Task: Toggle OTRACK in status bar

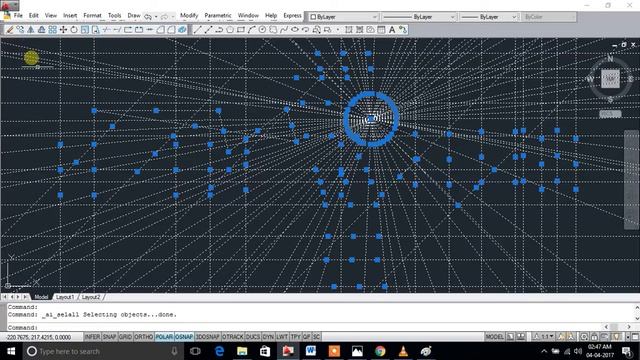Action: (233, 337)
